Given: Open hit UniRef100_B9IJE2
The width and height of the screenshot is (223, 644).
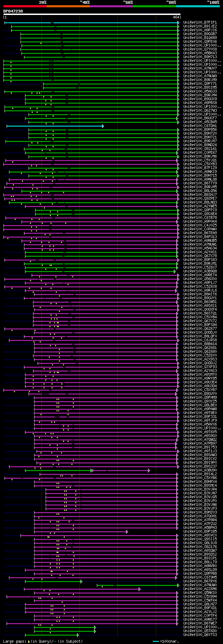Looking at the screenshot, I should 200,26.
